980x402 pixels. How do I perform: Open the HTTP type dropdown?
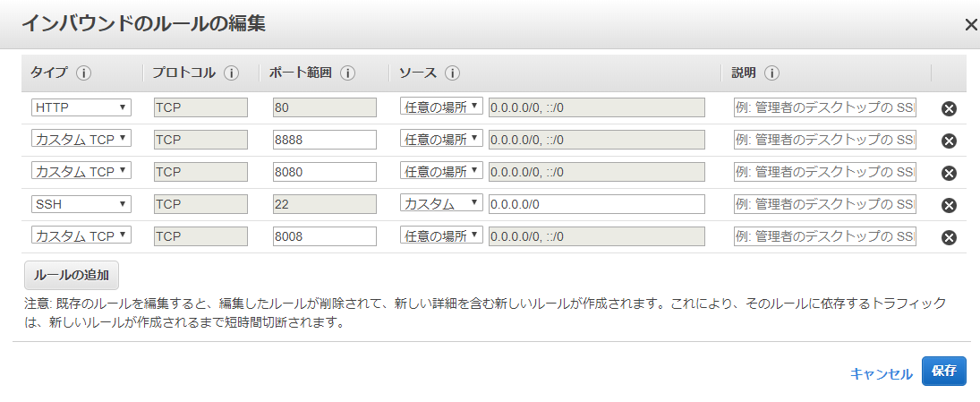(x=81, y=107)
